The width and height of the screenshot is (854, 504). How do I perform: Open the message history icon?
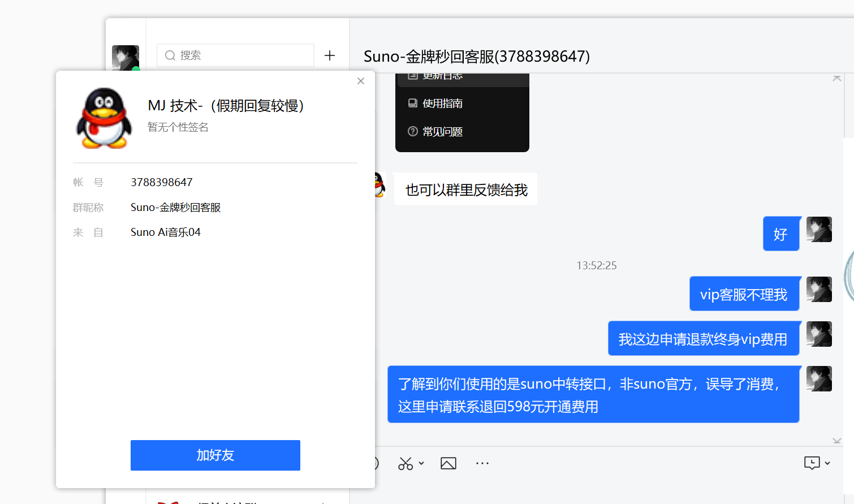tap(812, 463)
